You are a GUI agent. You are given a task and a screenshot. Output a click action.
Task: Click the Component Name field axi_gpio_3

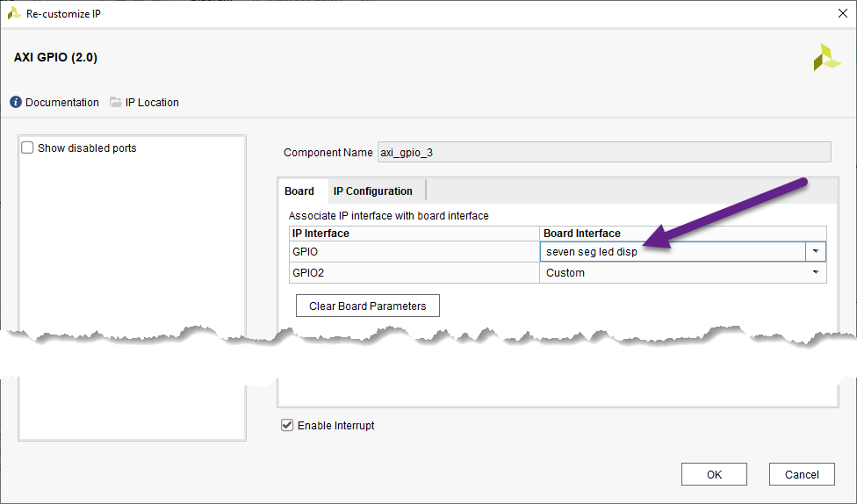coord(603,153)
